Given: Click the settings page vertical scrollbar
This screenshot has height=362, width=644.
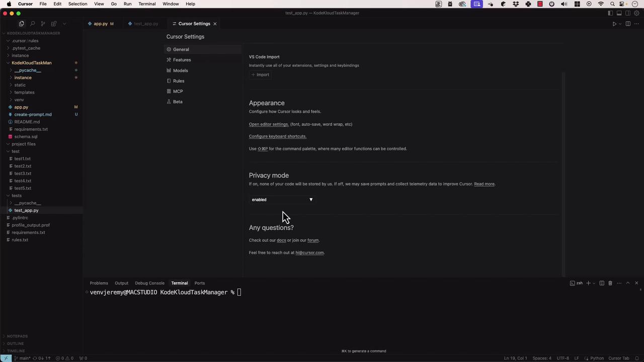Looking at the screenshot, I should 563,173.
